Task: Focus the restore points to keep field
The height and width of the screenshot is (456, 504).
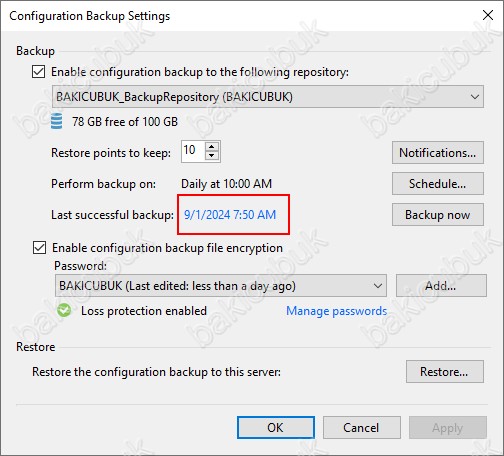Action: [x=193, y=151]
